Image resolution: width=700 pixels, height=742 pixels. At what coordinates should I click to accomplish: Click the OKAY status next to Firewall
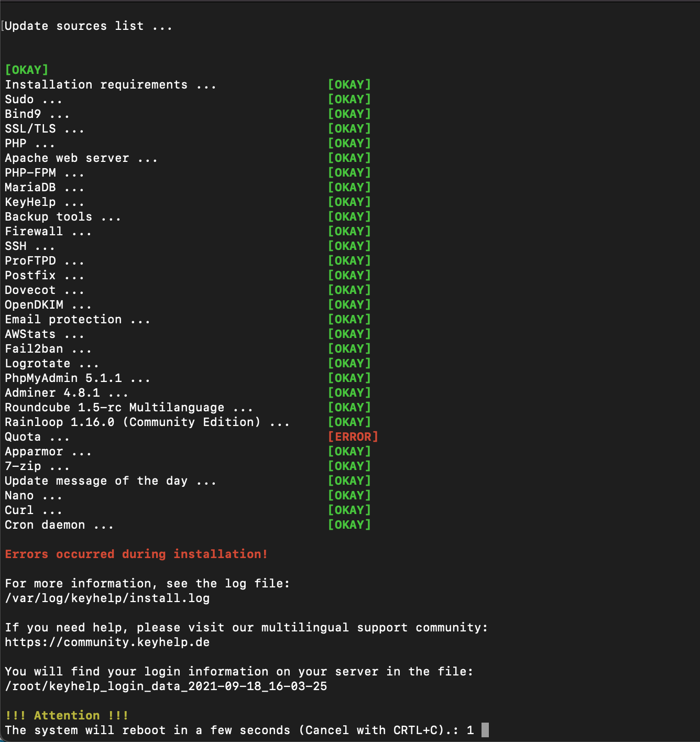point(349,232)
